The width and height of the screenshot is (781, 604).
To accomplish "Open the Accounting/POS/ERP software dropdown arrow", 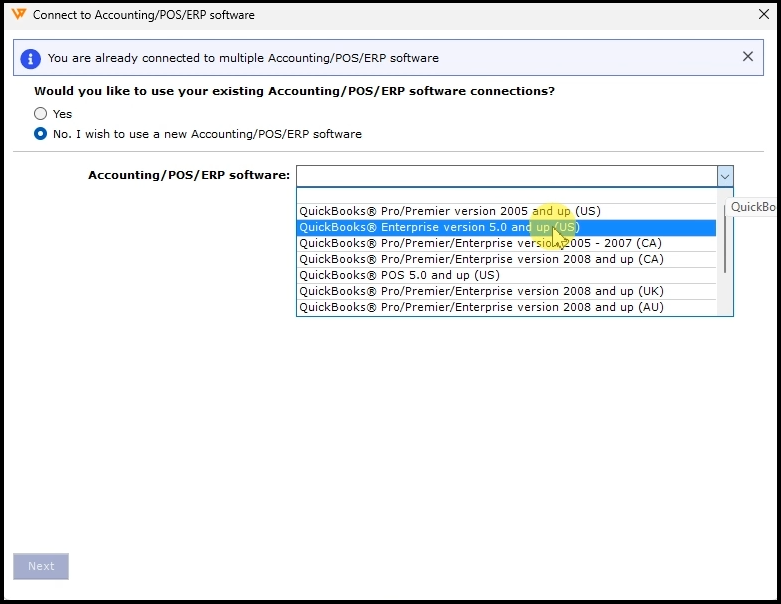I will click(725, 176).
